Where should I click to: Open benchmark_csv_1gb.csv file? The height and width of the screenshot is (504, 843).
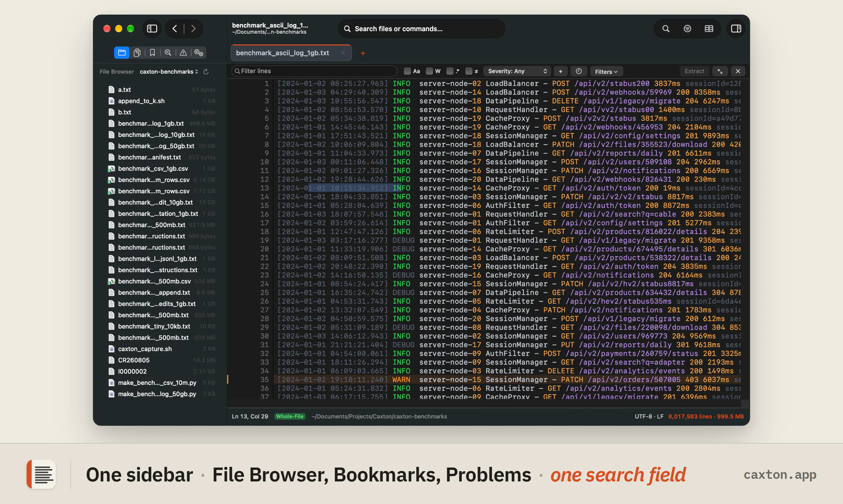pos(162,168)
